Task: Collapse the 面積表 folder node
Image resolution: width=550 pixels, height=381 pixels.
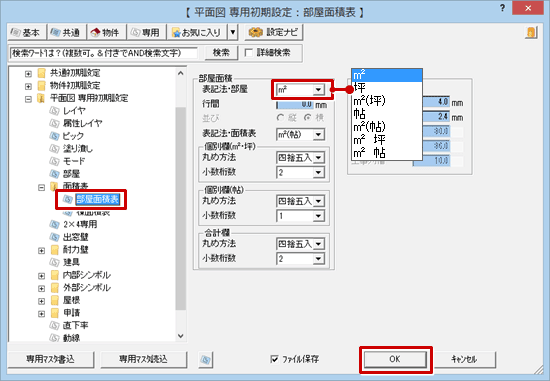Action: (x=41, y=188)
